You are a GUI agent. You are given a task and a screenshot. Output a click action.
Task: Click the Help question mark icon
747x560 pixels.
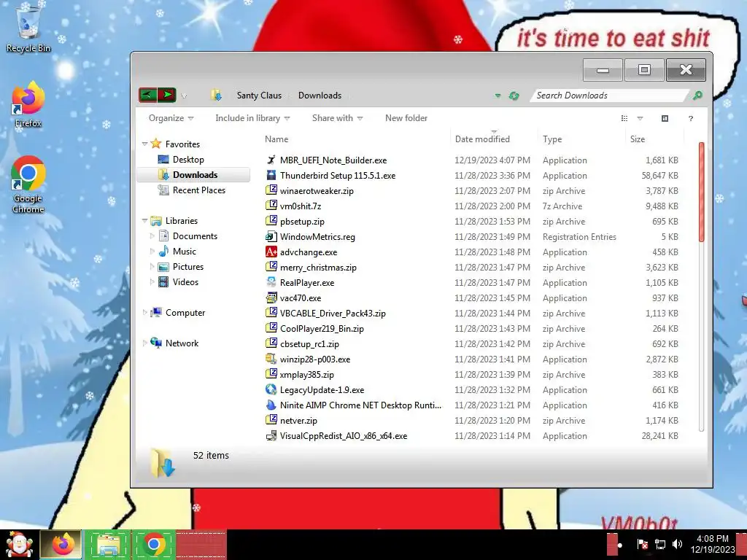point(691,118)
